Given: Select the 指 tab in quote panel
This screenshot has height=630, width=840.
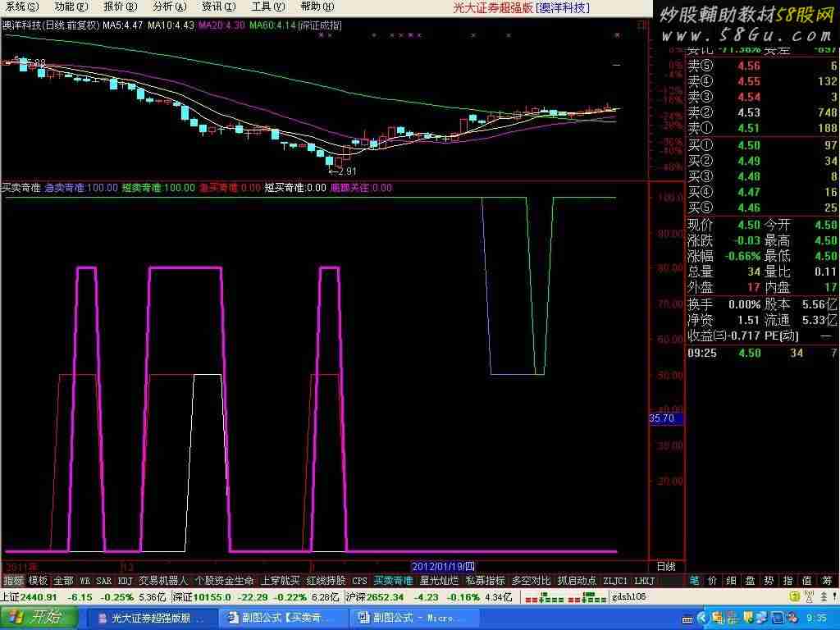Looking at the screenshot, I should click(x=787, y=580).
